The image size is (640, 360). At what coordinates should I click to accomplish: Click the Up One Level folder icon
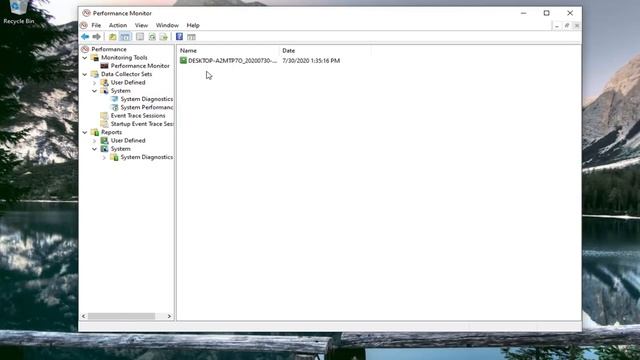113,37
